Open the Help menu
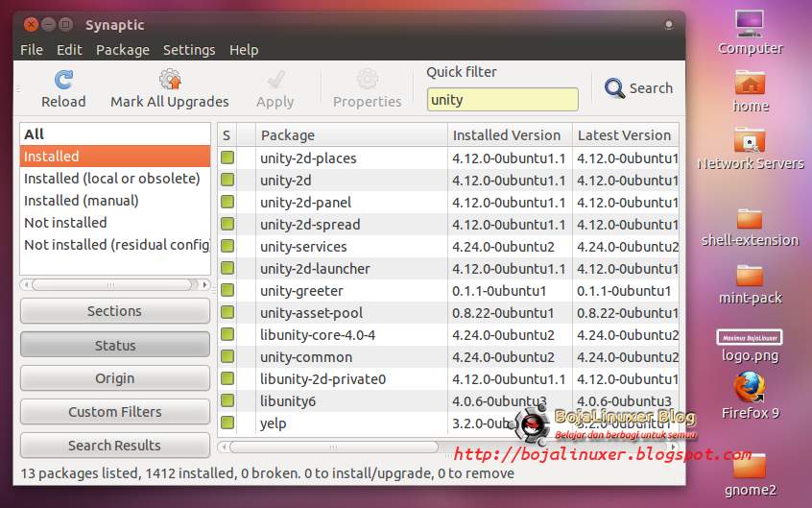The width and height of the screenshot is (812, 508). 244,50
